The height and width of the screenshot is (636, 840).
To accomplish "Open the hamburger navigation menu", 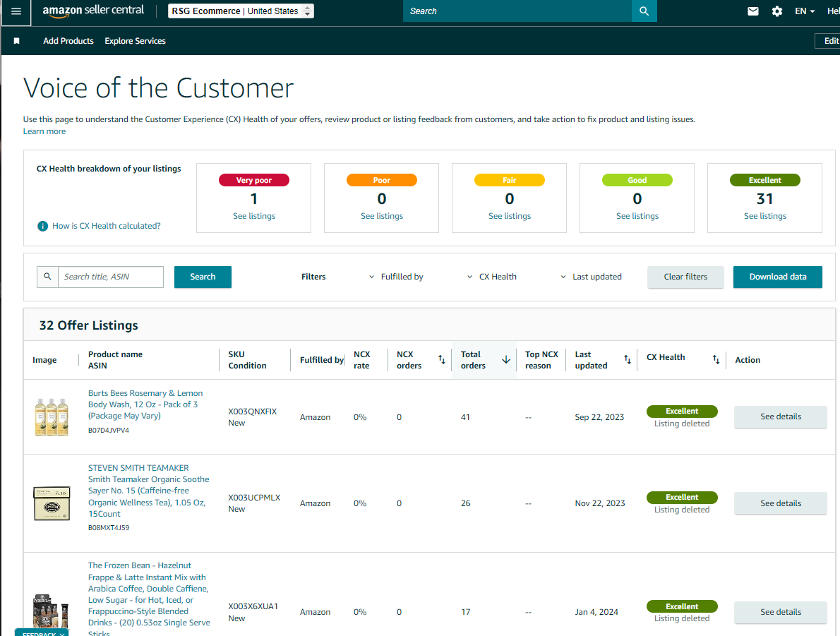I will (16, 11).
